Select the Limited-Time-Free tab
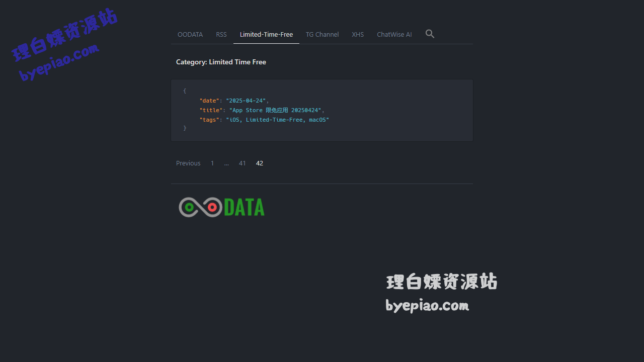 coord(266,35)
